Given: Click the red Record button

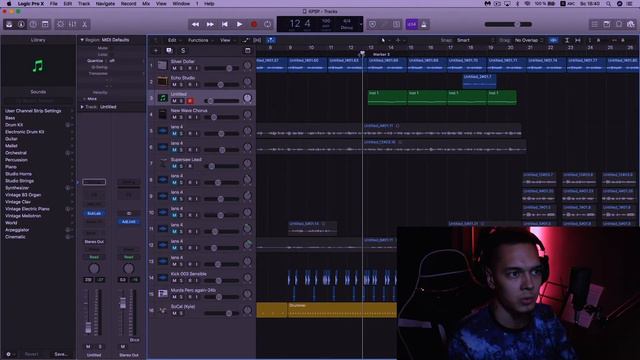Looking at the screenshot, I should (253, 24).
